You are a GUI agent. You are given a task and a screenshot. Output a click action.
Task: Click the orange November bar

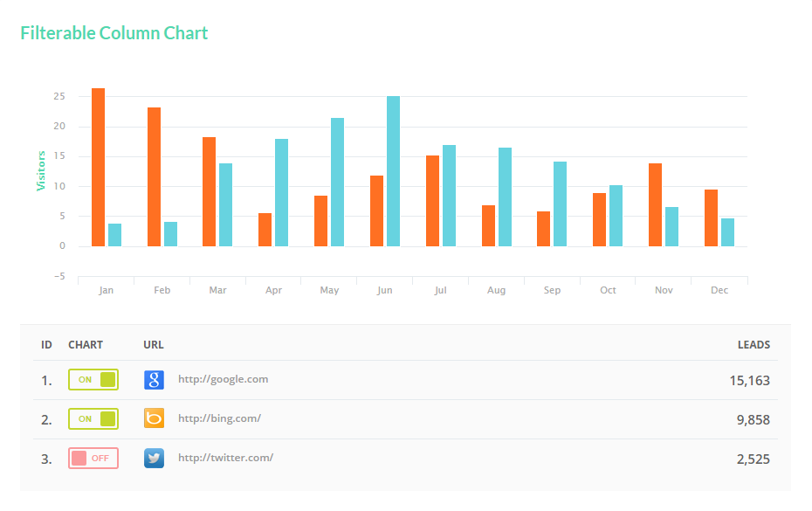click(655, 204)
